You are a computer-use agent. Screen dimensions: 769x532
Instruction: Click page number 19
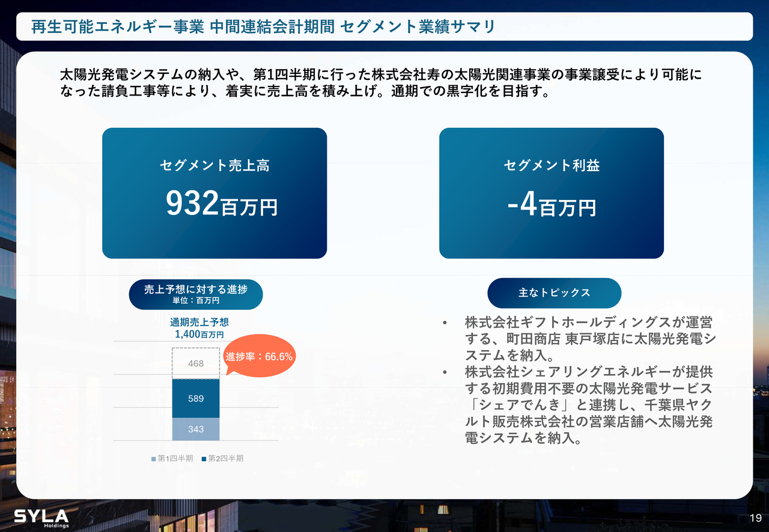[x=755, y=518]
